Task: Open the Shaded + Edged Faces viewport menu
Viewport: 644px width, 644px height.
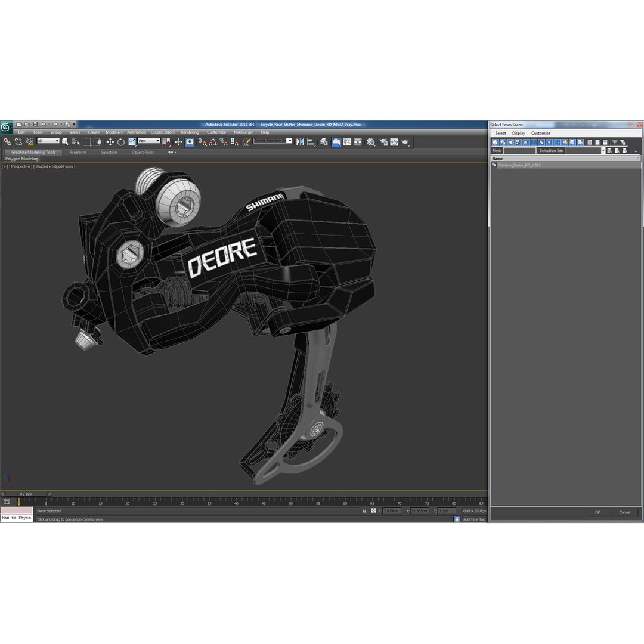Action: pyautogui.click(x=54, y=167)
